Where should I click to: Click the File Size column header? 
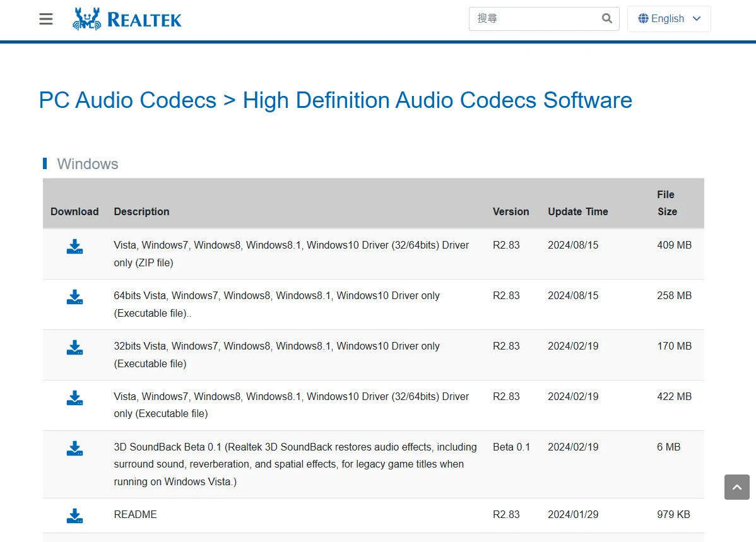point(667,203)
